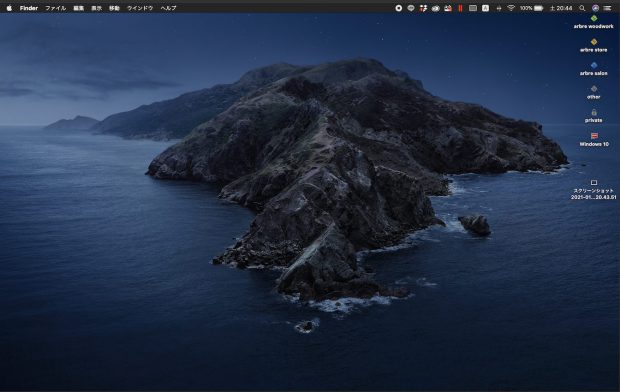Open the ウインドウ menu

[140, 8]
